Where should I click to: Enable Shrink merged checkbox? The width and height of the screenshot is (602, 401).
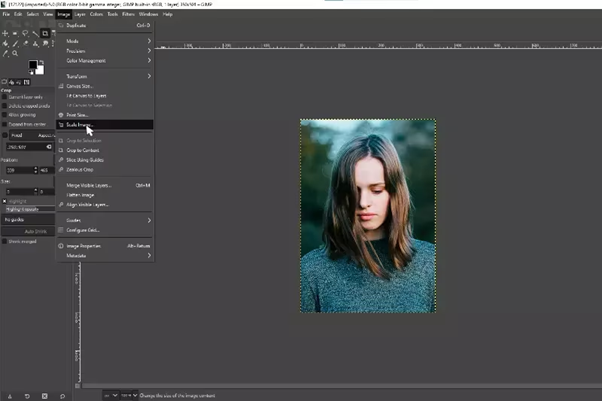[x=5, y=241]
